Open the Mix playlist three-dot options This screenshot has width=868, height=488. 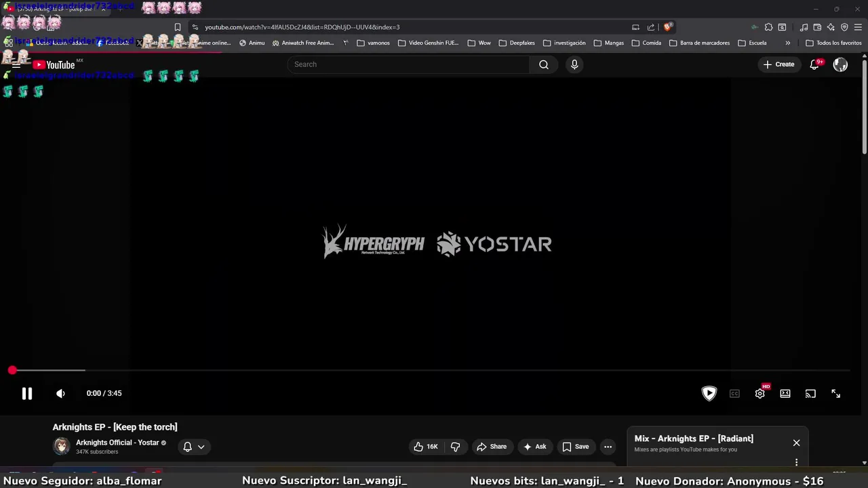(796, 462)
